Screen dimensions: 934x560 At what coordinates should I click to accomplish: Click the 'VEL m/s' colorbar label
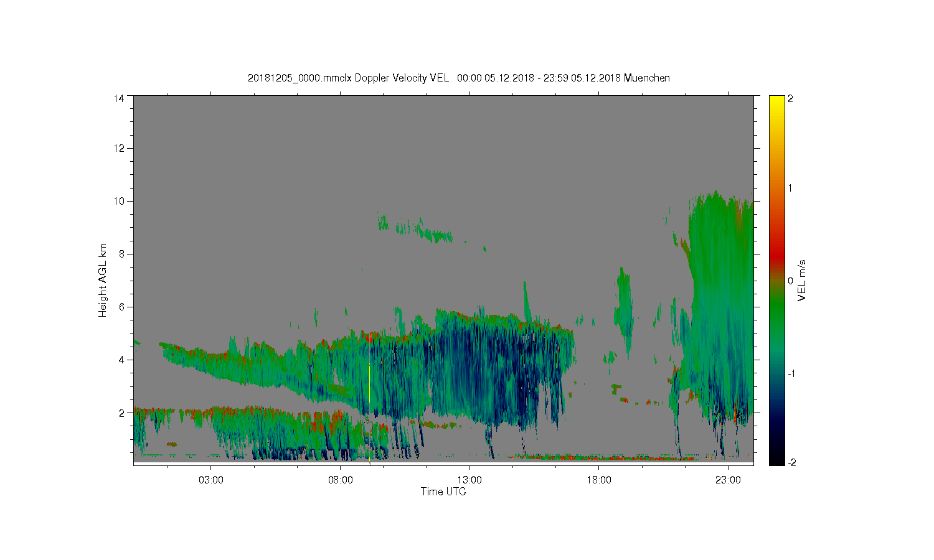pos(802,281)
